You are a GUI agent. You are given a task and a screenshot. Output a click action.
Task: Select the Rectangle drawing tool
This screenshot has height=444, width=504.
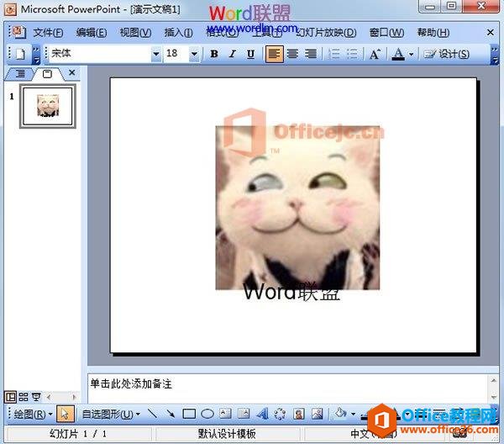point(189,414)
